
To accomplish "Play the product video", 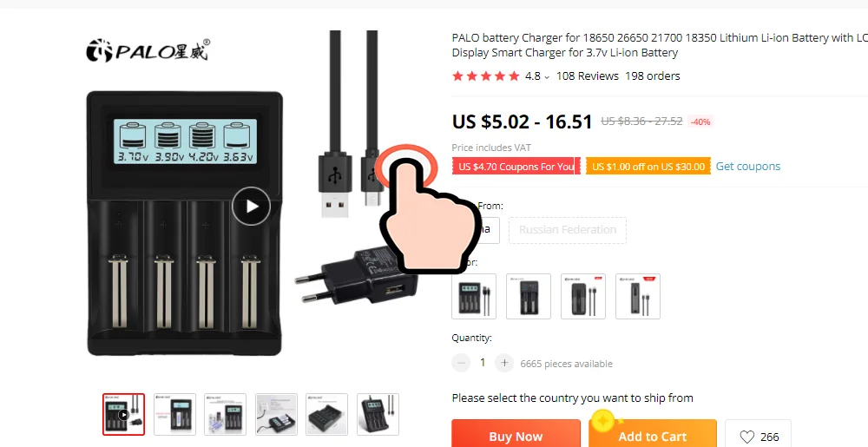I will [252, 207].
